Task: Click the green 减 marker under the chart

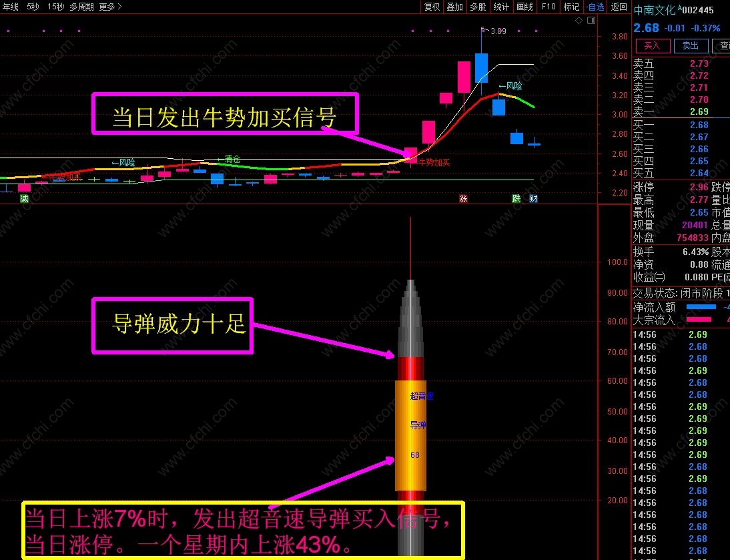Action: click(x=24, y=199)
